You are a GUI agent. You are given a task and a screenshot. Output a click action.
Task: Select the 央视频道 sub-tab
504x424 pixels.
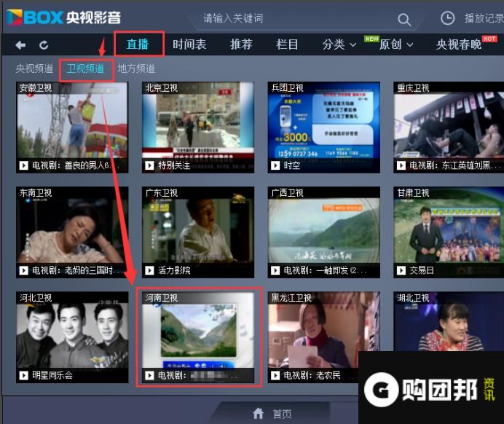(34, 68)
